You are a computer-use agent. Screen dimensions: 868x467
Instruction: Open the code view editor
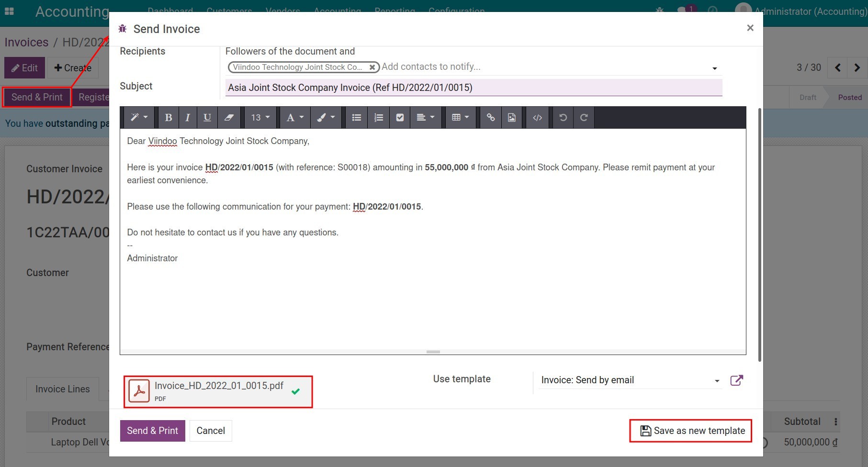click(537, 117)
